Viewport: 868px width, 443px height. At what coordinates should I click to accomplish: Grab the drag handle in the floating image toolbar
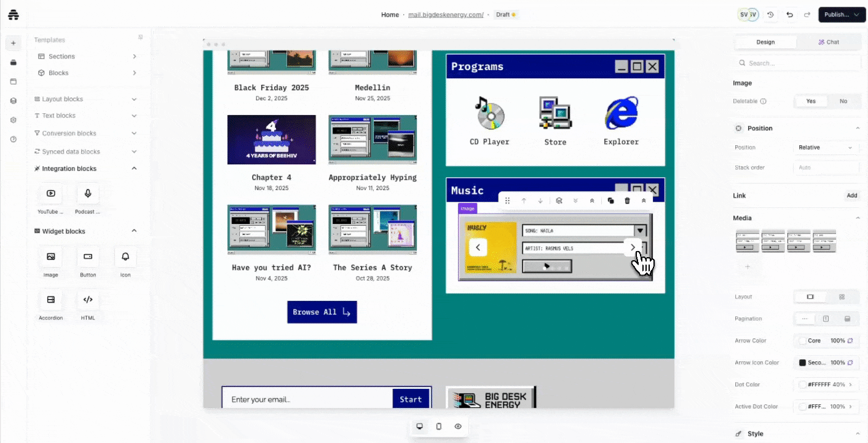(508, 201)
